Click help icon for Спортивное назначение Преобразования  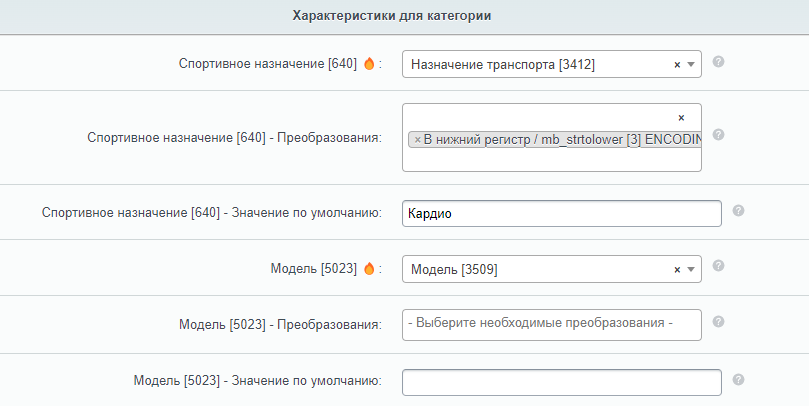click(x=718, y=135)
